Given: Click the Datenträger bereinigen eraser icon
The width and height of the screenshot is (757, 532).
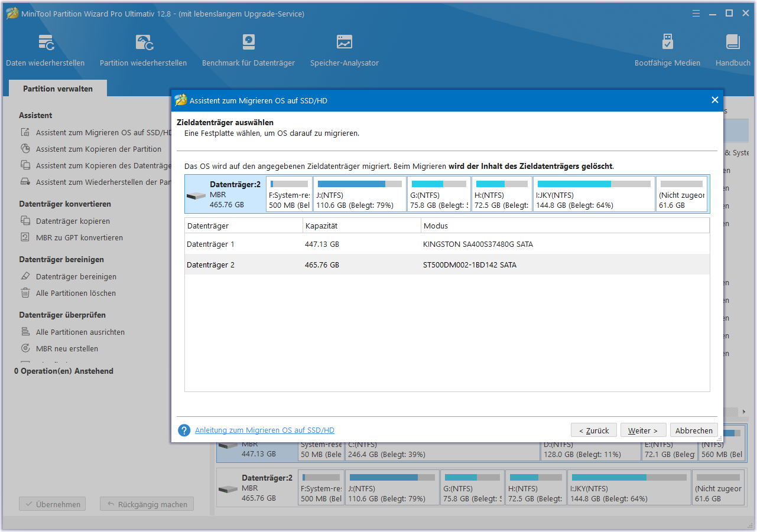Looking at the screenshot, I should (x=25, y=277).
